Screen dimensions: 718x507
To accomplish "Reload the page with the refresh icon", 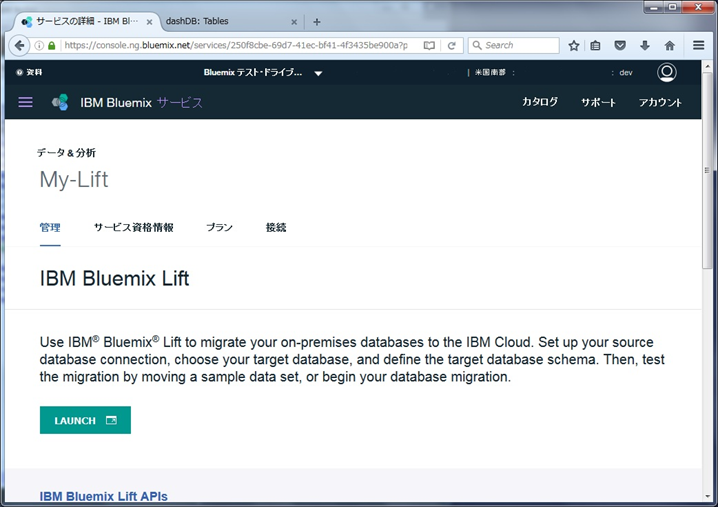I will pyautogui.click(x=452, y=45).
